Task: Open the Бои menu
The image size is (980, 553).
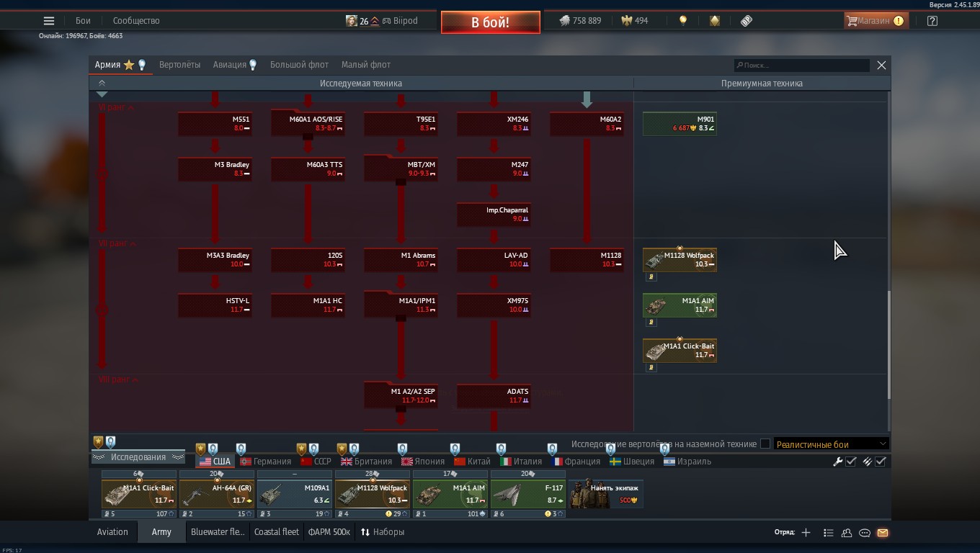Action: [83, 21]
